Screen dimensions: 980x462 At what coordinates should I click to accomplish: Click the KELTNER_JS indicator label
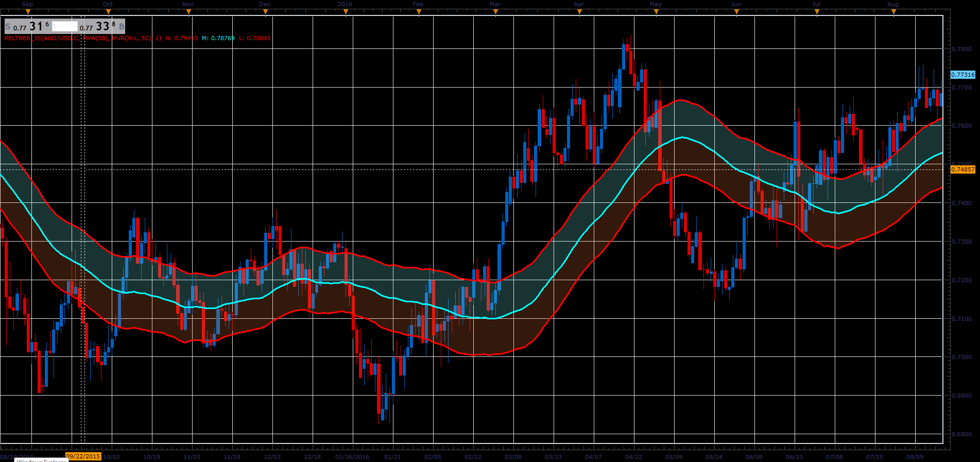pyautogui.click(x=82, y=38)
